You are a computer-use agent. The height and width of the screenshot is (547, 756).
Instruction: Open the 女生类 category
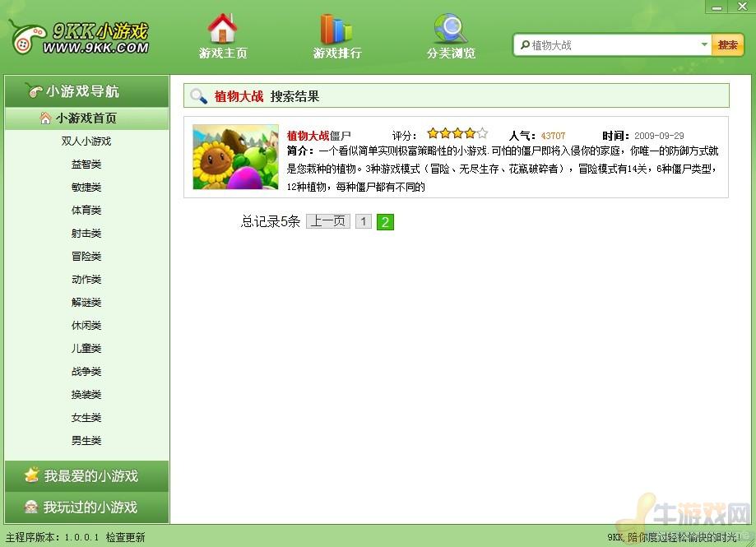(x=86, y=417)
